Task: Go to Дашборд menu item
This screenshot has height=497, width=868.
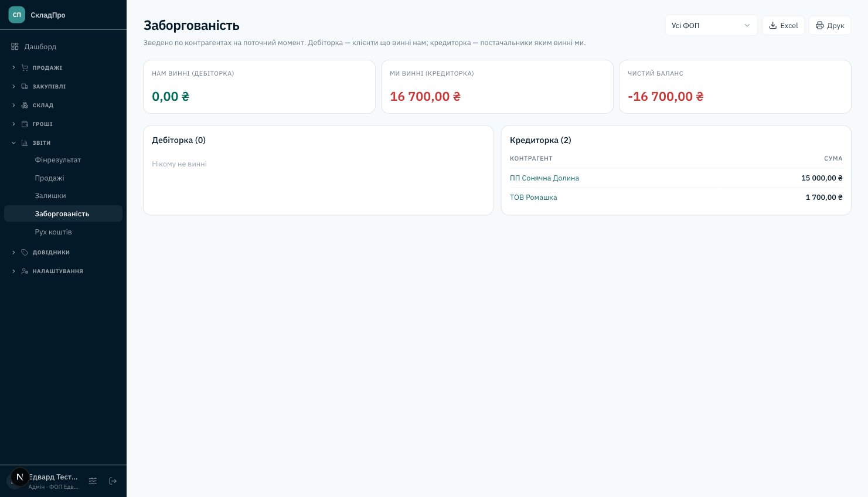Action: 63,46
